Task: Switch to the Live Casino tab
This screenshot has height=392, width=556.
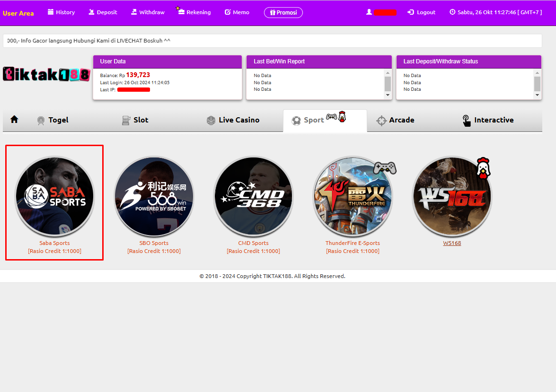Action: pyautogui.click(x=233, y=120)
